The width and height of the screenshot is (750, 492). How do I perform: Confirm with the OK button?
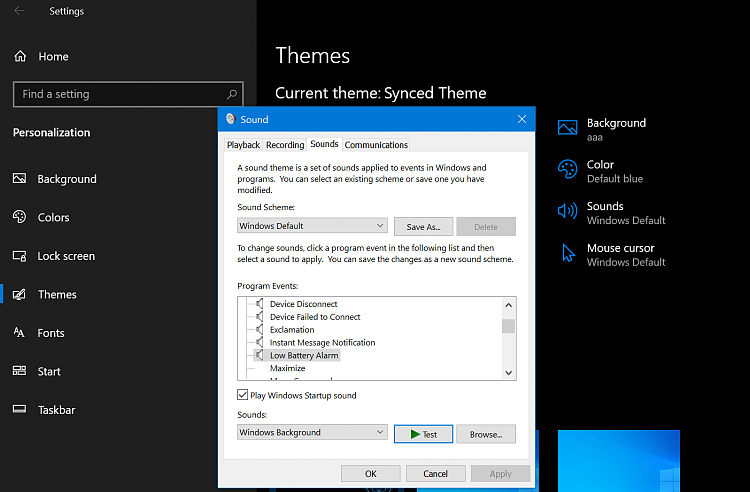click(x=371, y=473)
